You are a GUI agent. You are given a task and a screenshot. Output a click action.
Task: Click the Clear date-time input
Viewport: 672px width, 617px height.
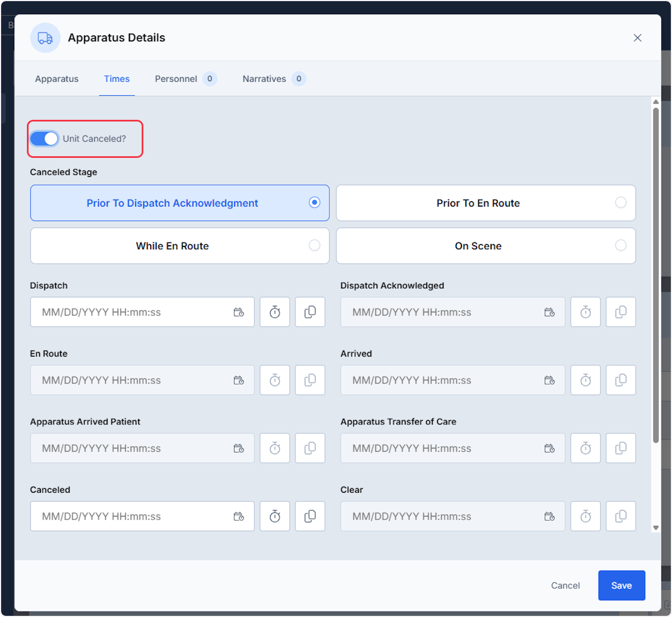point(452,516)
